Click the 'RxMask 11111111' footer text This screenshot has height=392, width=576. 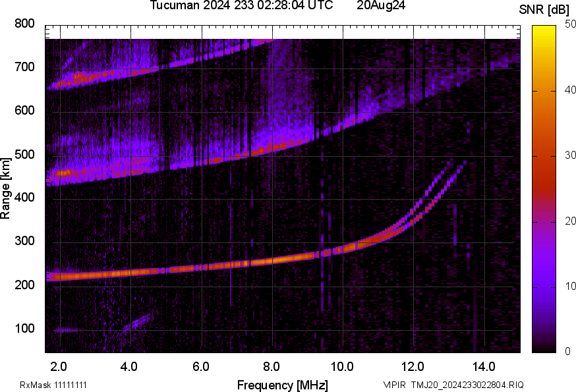click(53, 385)
